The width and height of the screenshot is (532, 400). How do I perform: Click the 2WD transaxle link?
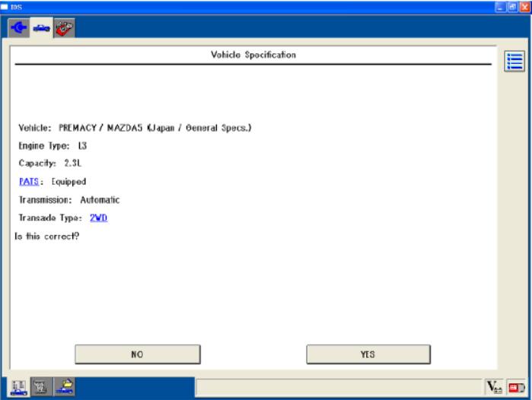pos(98,217)
